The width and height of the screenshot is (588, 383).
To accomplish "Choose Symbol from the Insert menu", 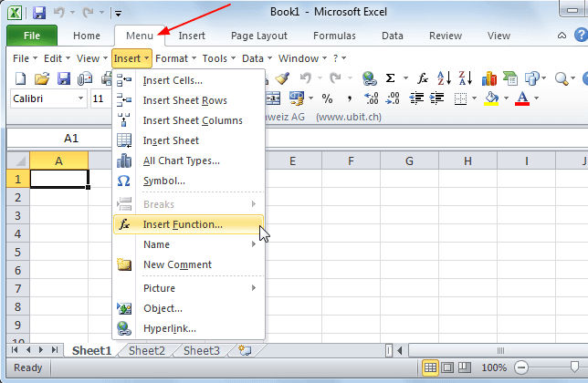I will pos(188,181).
